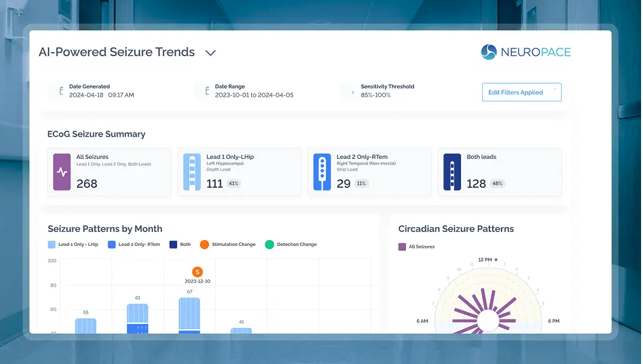The width and height of the screenshot is (643, 364).
Task: Click the sensitivity value 85%-100%
Action: point(376,95)
